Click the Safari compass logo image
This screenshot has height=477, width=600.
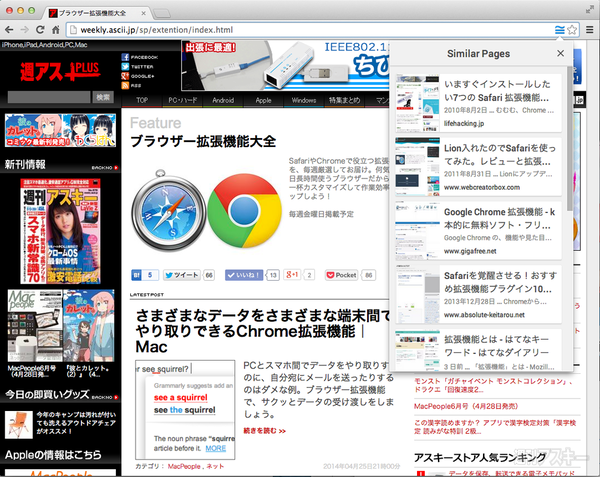(169, 210)
